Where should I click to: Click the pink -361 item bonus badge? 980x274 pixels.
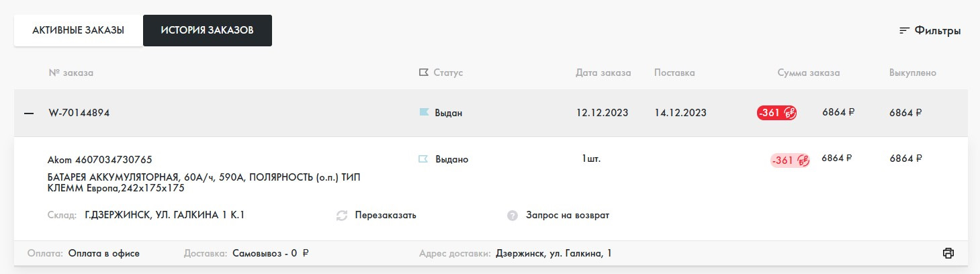coord(789,160)
